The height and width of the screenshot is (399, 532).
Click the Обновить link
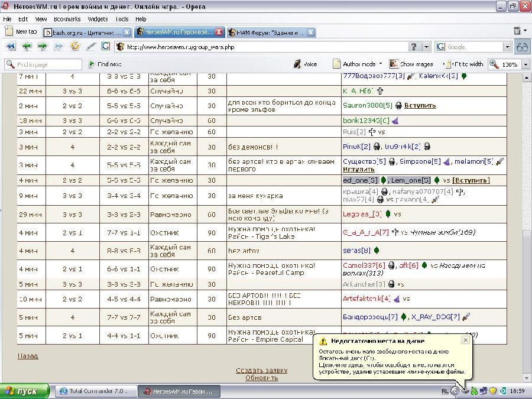pyautogui.click(x=261, y=378)
